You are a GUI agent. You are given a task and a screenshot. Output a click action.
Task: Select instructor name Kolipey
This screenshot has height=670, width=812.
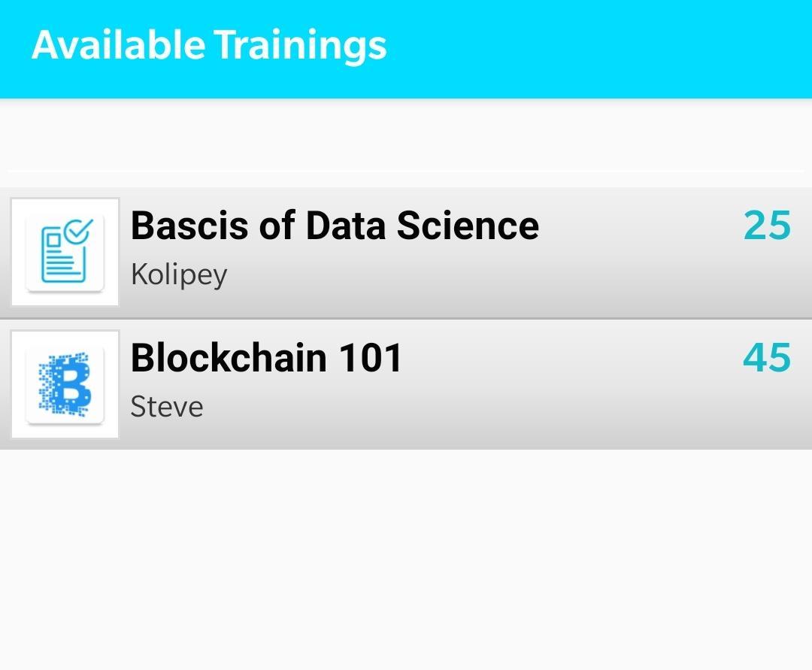click(x=179, y=274)
